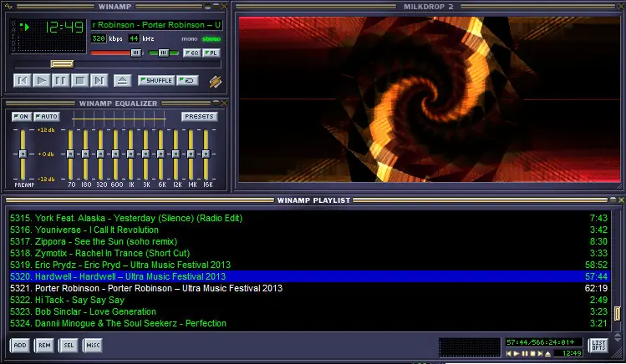This screenshot has width=626, height=364.
Task: Toggle Repeat mode button
Action: [x=187, y=80]
